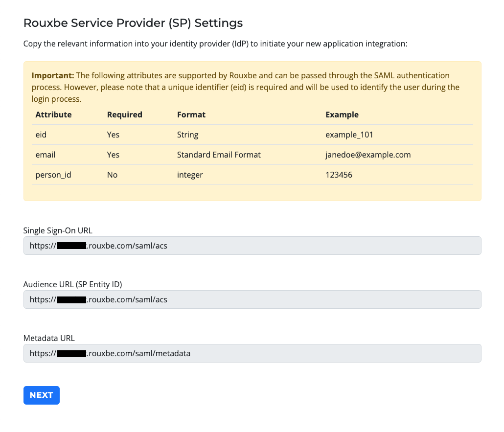Click the 'Attribute' column header

point(54,115)
